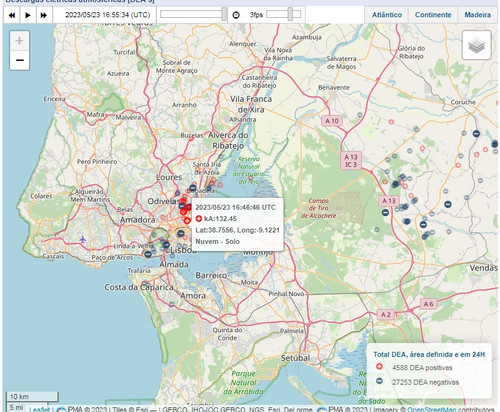Image resolution: width=500 pixels, height=412 pixels.
Task: Click the fast-forward double-arrow button
Action: click(44, 15)
